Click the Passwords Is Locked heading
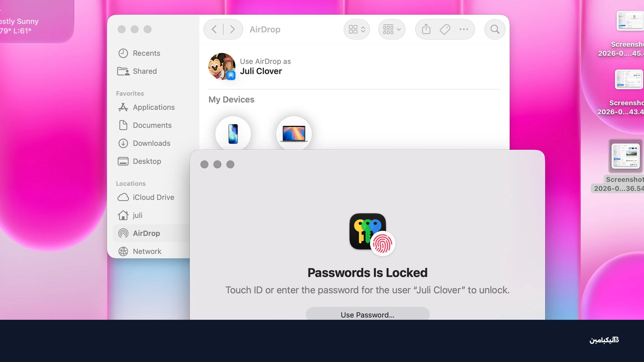 [367, 272]
